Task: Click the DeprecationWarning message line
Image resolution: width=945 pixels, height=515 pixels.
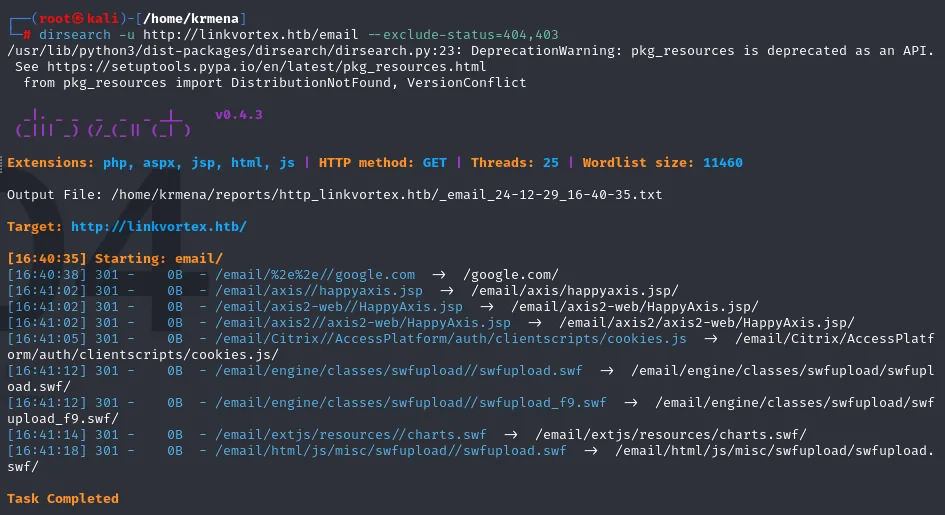Action: click(471, 51)
